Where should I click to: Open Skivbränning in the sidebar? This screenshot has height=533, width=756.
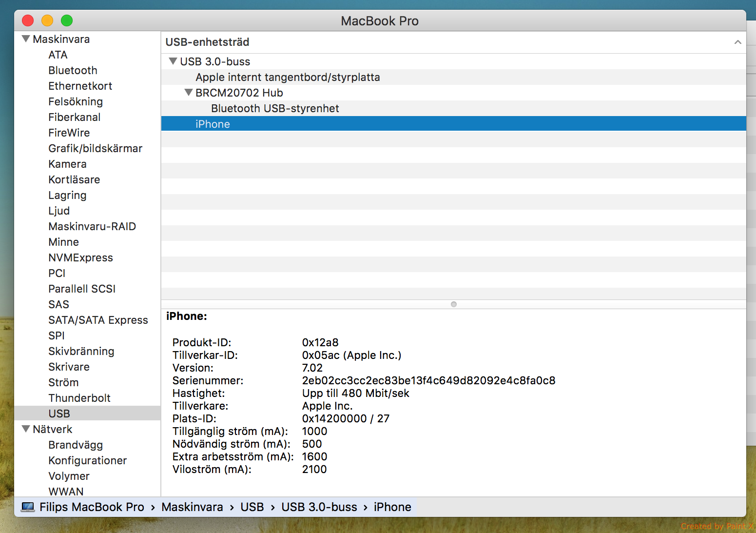coord(81,351)
